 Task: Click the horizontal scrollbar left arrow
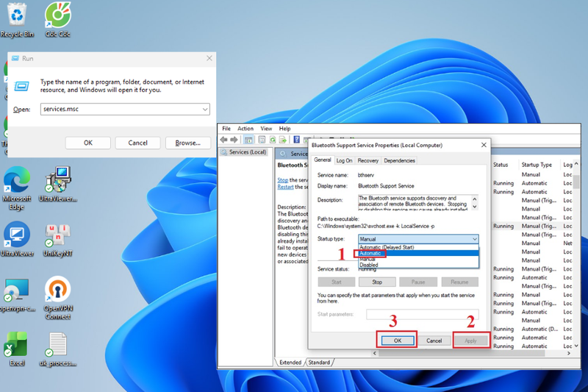click(x=374, y=353)
